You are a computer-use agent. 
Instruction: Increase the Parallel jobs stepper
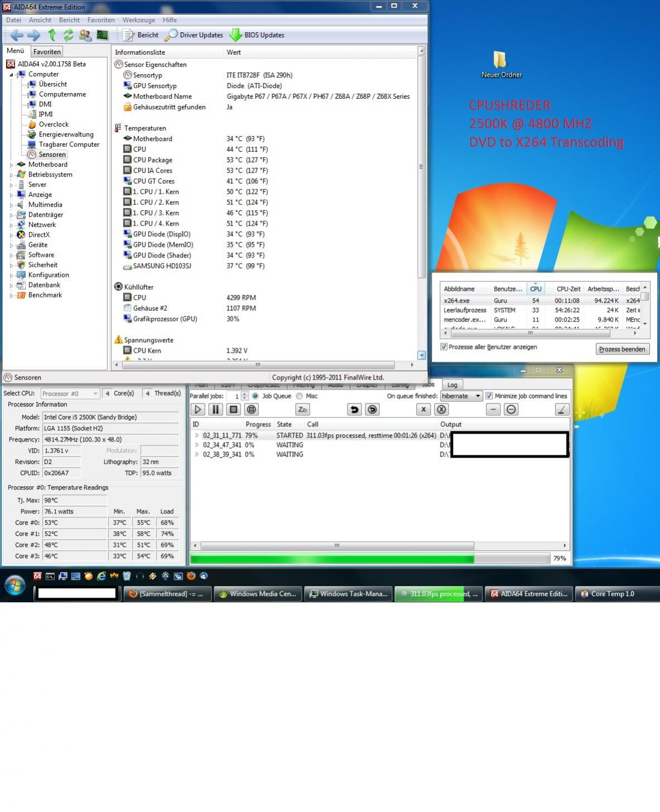[x=244, y=393]
